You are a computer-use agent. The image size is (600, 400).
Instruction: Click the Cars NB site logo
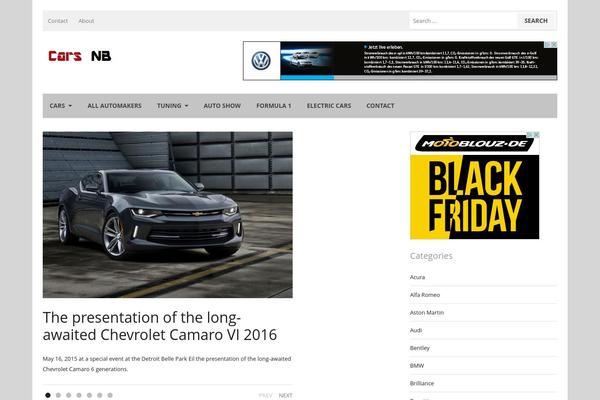coord(80,56)
